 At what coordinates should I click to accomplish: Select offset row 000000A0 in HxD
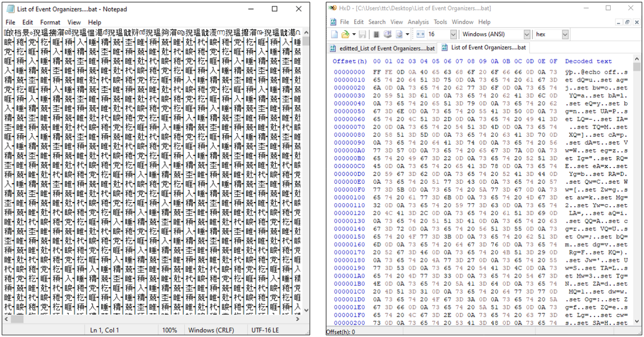tap(350, 150)
